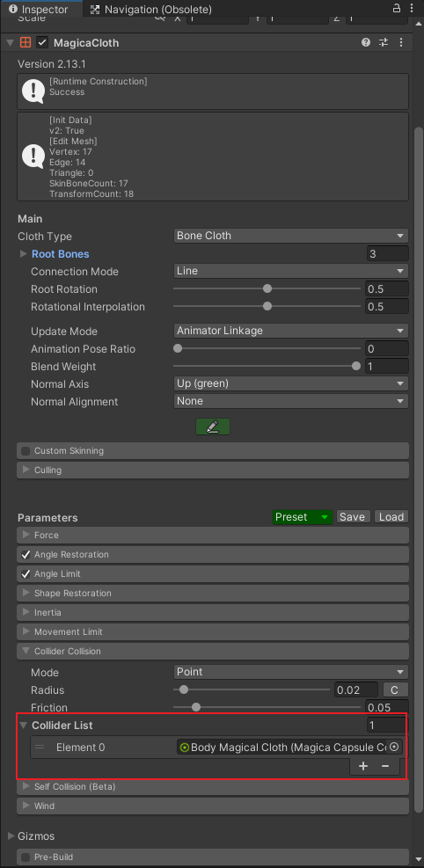Adjust the Rotational Interpolation slider

(x=267, y=307)
